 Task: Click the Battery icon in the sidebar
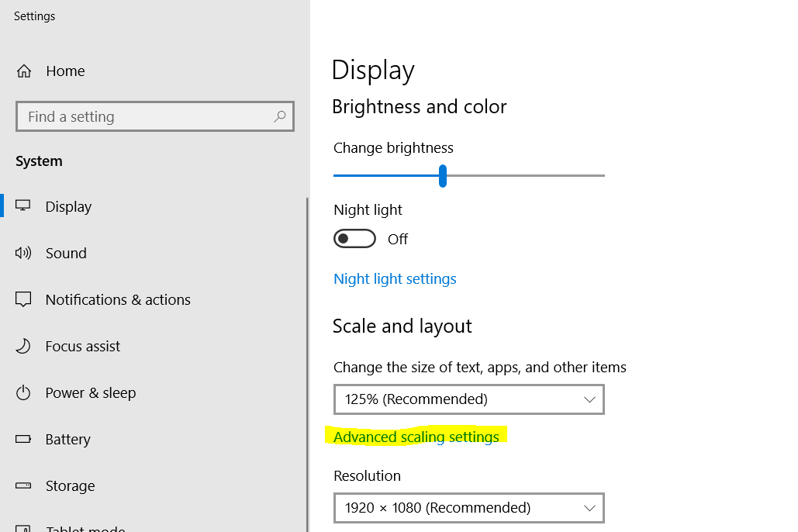(x=24, y=439)
